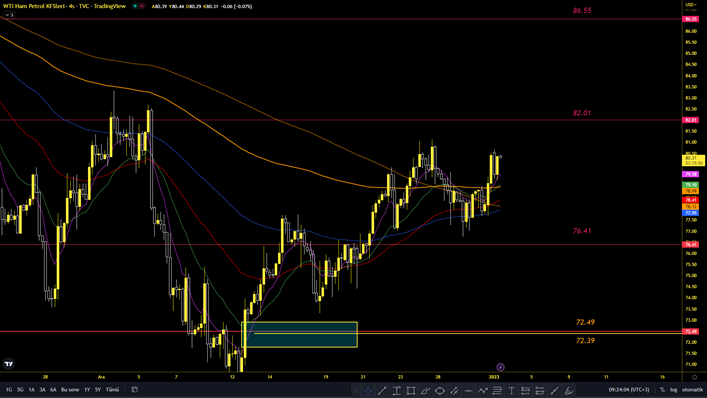Click the teal highlighted rectangle zone
The height and width of the screenshot is (398, 707).
coord(300,334)
